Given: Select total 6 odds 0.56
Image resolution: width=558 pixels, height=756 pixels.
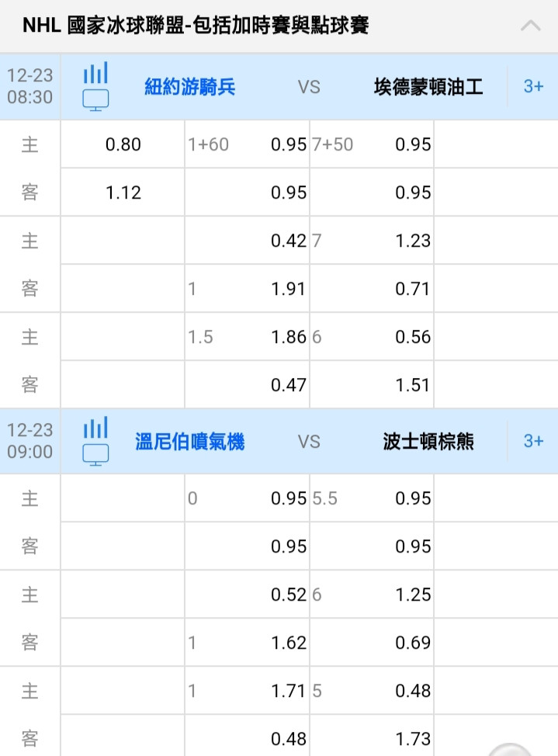Looking at the screenshot, I should [x=372, y=337].
